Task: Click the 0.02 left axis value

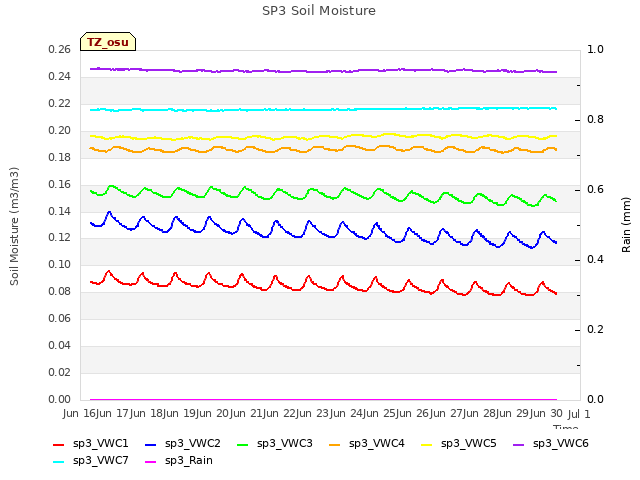Action: (60, 372)
